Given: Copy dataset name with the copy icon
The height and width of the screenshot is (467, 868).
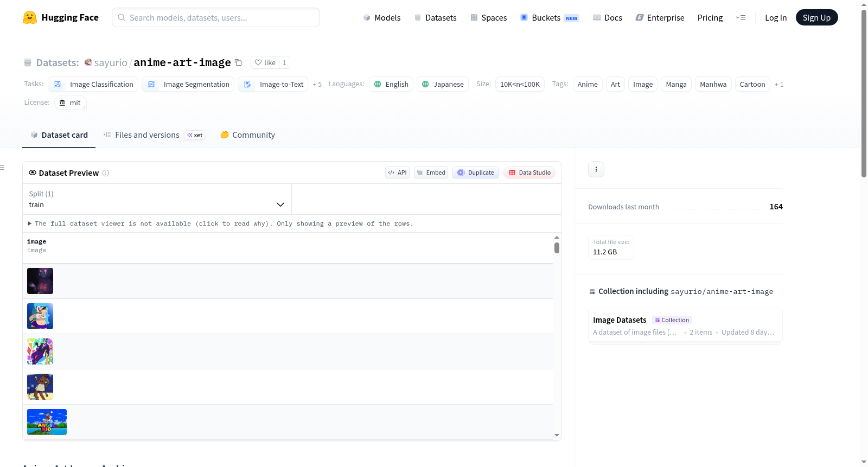Looking at the screenshot, I should (x=238, y=62).
